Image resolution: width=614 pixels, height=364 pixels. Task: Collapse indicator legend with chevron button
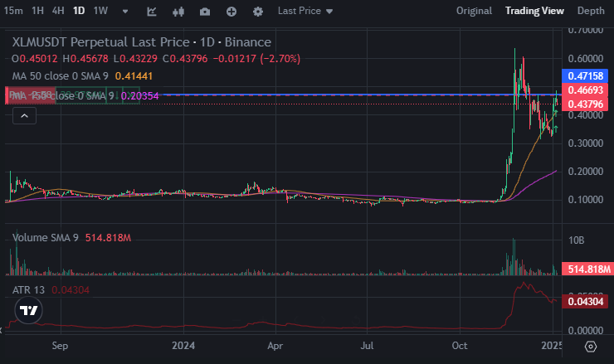point(24,116)
